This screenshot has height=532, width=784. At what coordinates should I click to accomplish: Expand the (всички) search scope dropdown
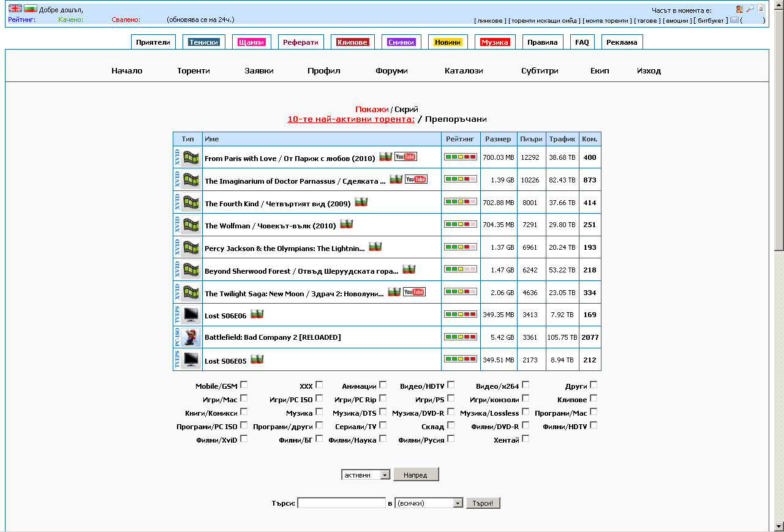429,503
